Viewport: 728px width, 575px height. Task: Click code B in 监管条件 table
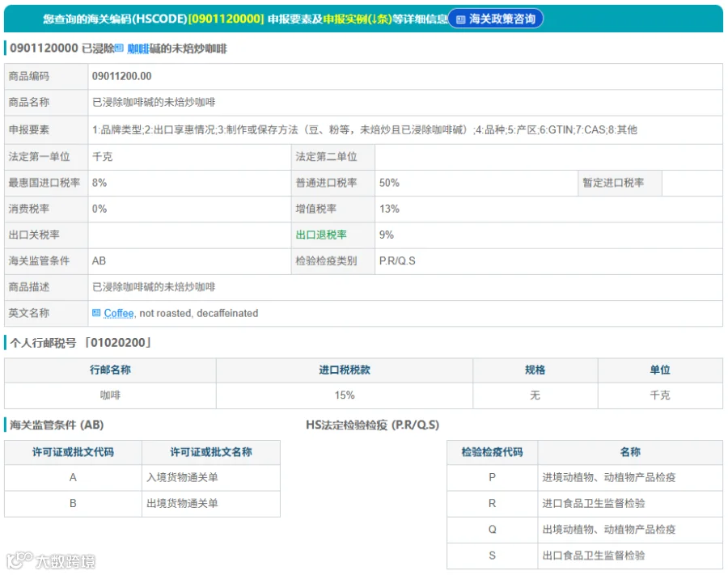click(x=73, y=504)
